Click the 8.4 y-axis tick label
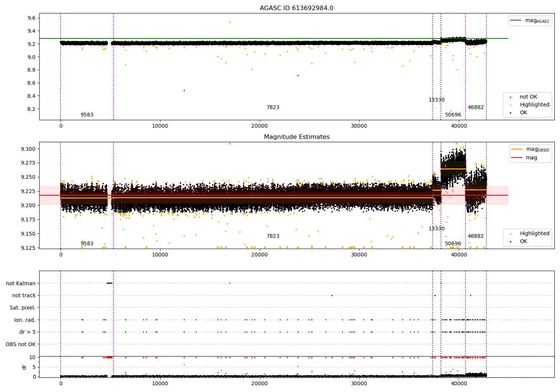 click(x=31, y=96)
